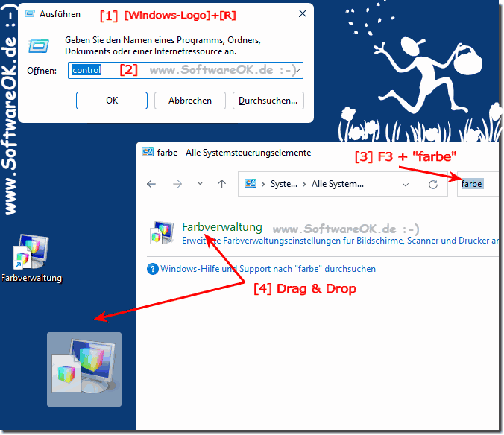
Task: Refresh the control panel view
Action: 433,184
